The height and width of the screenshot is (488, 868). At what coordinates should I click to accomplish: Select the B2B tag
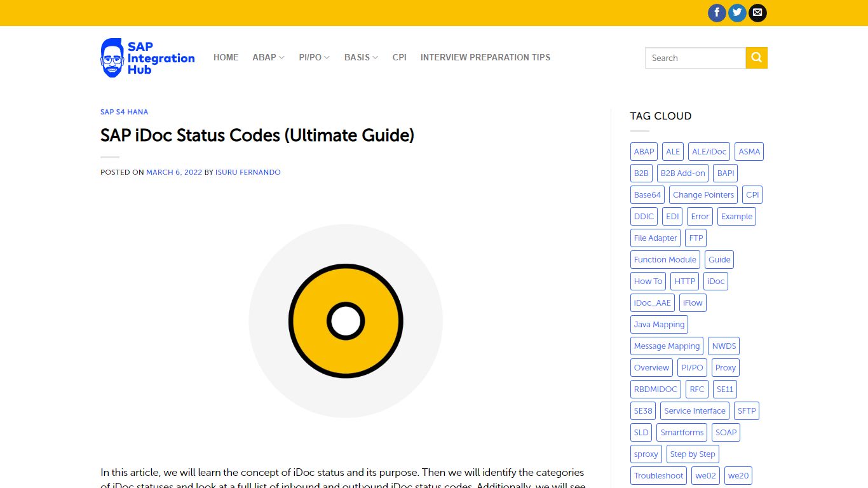(641, 173)
